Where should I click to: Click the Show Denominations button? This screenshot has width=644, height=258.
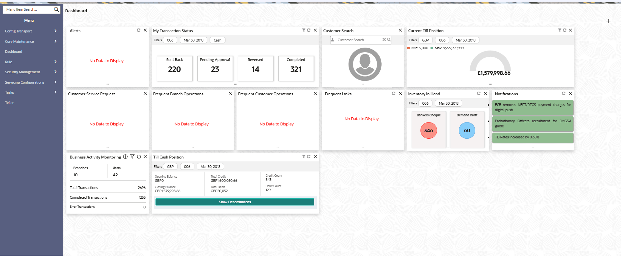click(x=235, y=202)
